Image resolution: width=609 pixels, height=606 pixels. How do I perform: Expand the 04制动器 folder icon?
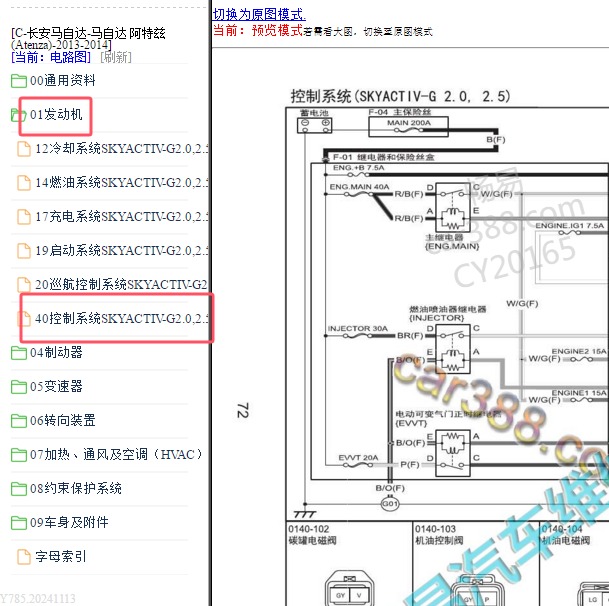pyautogui.click(x=19, y=353)
